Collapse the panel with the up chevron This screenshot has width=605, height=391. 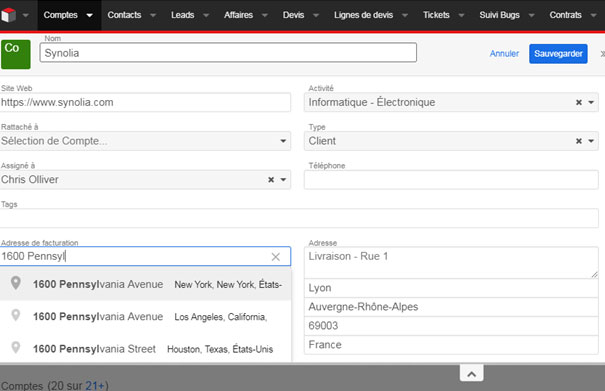click(x=471, y=373)
